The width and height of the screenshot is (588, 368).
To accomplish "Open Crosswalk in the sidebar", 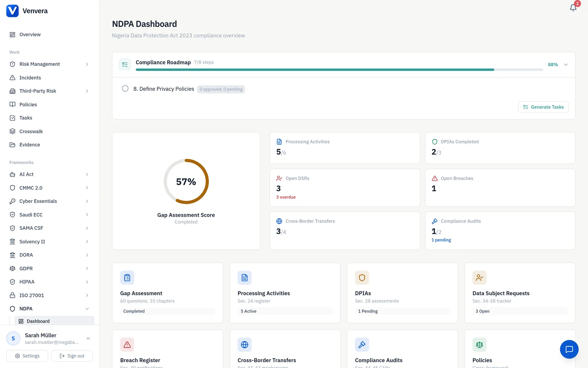I will pyautogui.click(x=50, y=131).
